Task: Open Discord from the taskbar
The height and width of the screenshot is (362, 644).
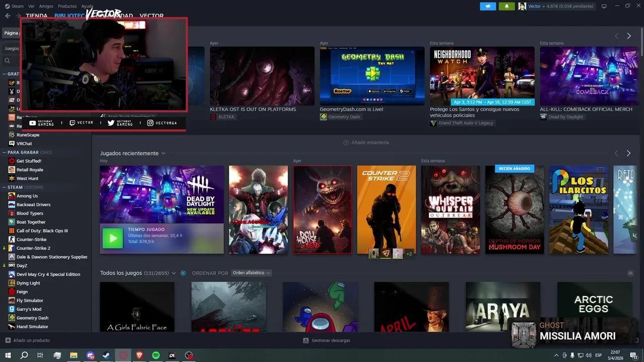Action: coord(90,355)
